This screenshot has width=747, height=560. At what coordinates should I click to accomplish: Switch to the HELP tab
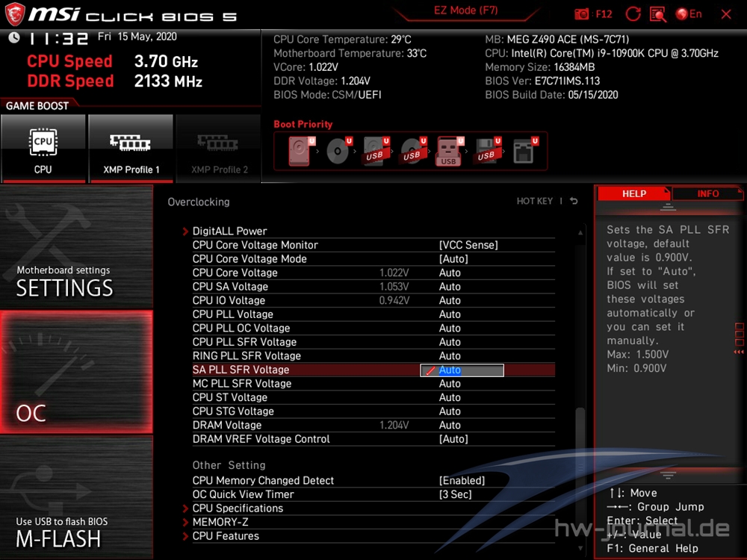click(x=633, y=194)
